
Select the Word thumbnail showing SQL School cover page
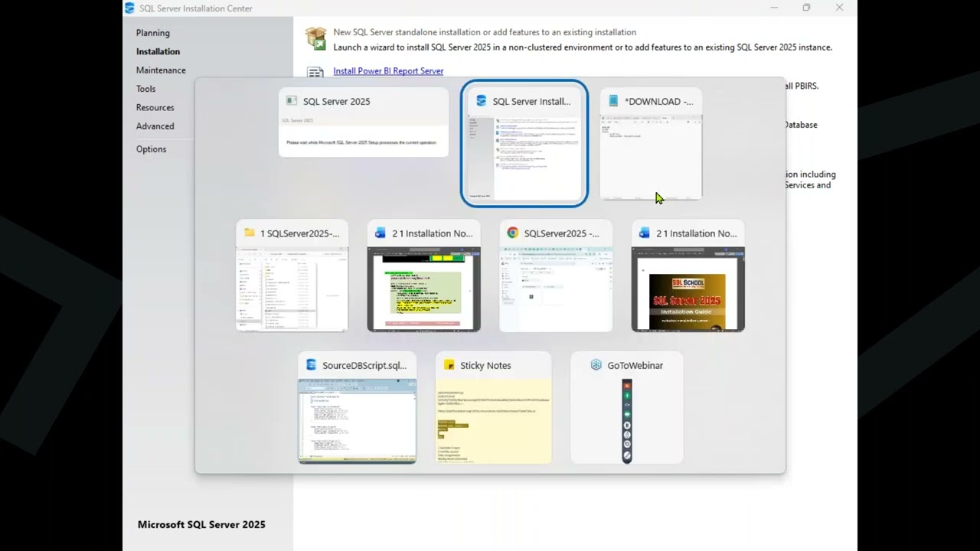coord(688,289)
